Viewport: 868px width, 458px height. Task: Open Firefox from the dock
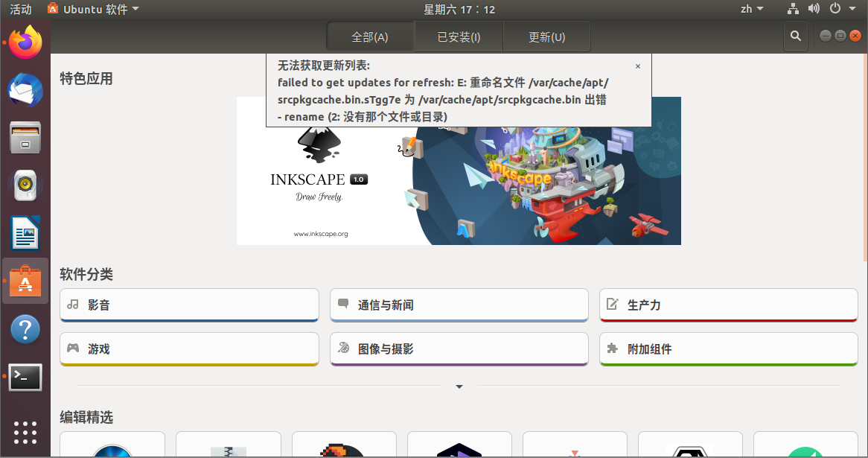(25, 42)
